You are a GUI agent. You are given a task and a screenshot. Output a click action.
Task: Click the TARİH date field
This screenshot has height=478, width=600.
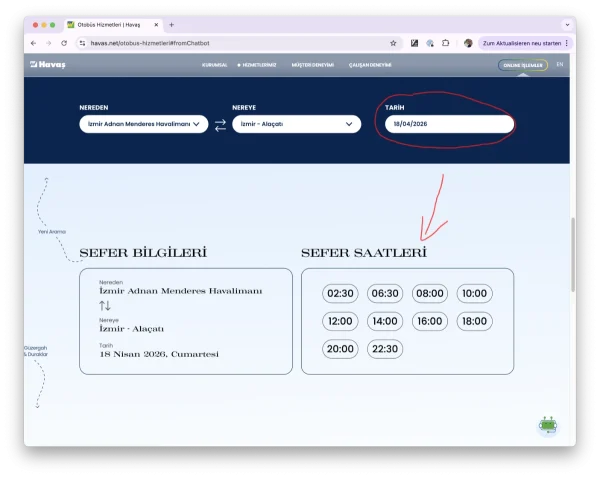(x=449, y=124)
